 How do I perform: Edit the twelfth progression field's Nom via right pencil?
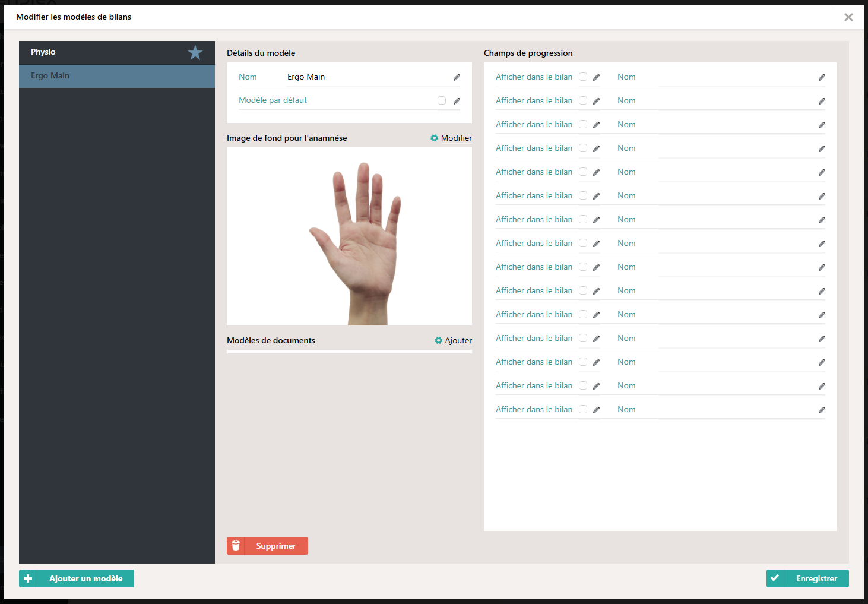pyautogui.click(x=822, y=339)
